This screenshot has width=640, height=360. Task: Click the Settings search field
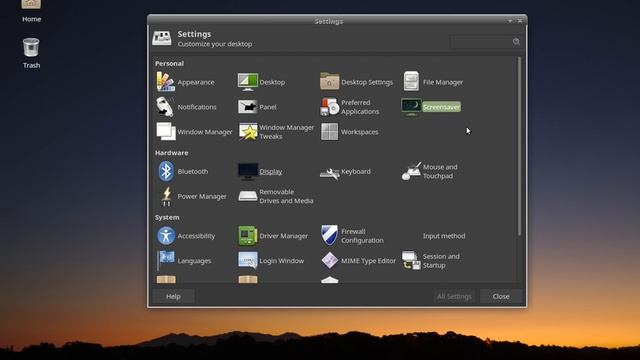click(x=485, y=42)
